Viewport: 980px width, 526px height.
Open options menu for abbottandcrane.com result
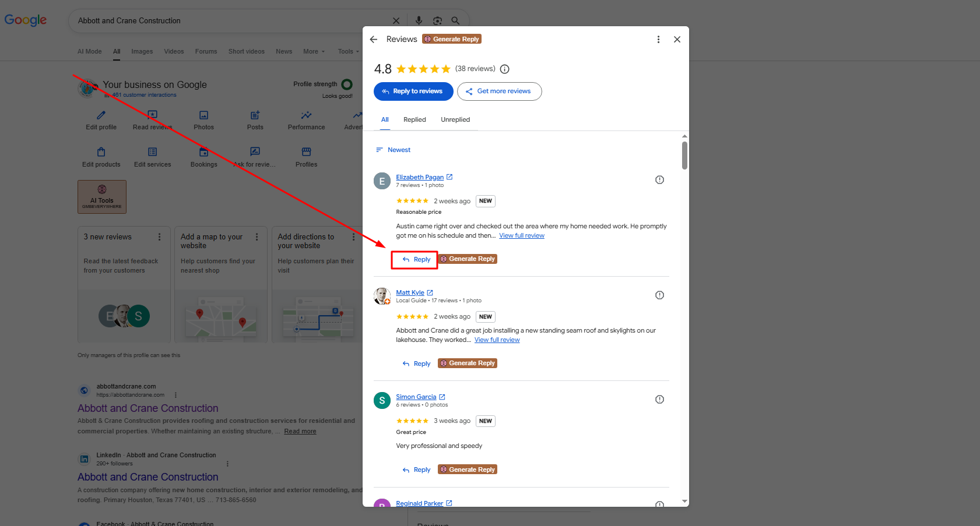point(175,395)
